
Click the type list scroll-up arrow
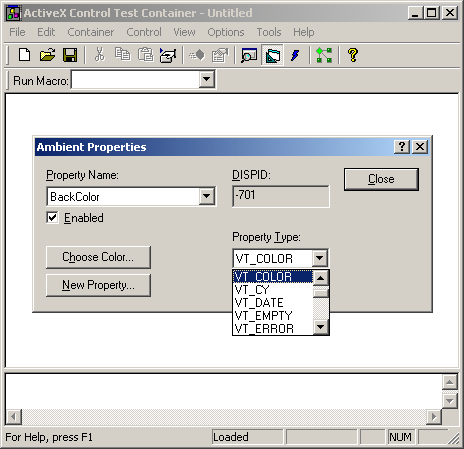321,277
